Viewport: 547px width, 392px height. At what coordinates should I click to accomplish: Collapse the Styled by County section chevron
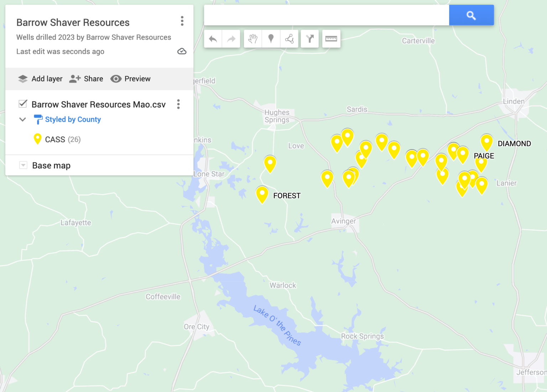[x=22, y=120]
